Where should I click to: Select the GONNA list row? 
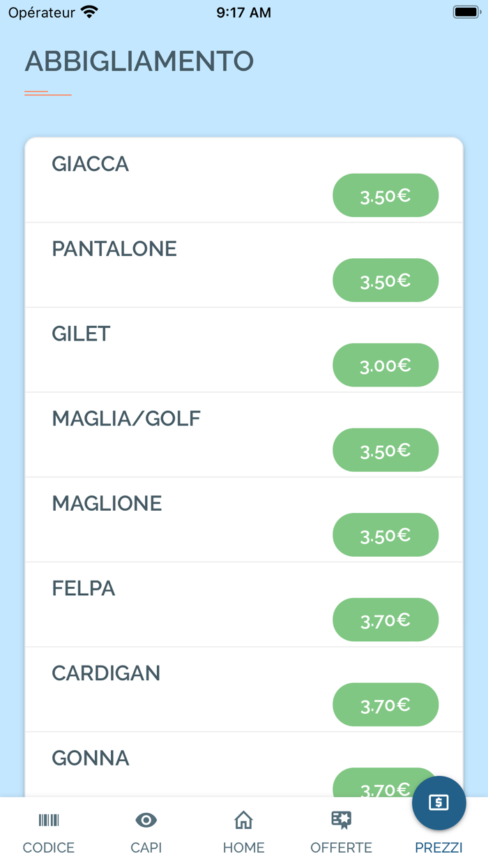pos(244,765)
